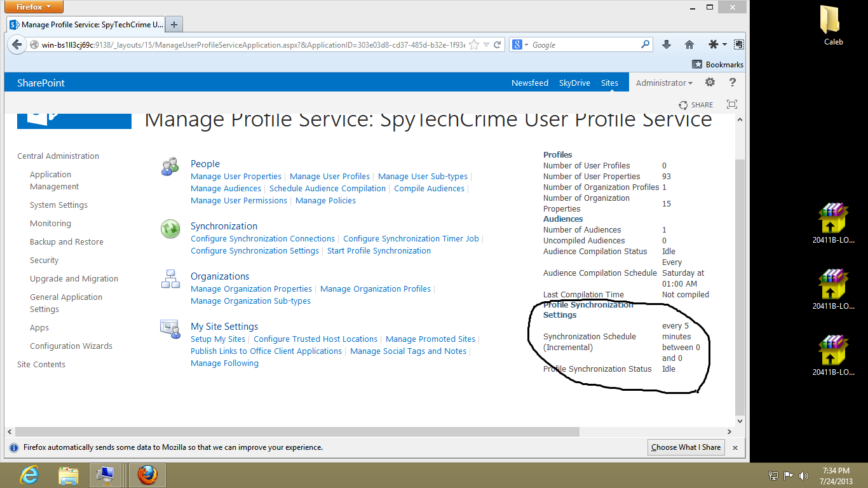Open Setup My Sites link
The image size is (868, 488).
click(x=218, y=339)
